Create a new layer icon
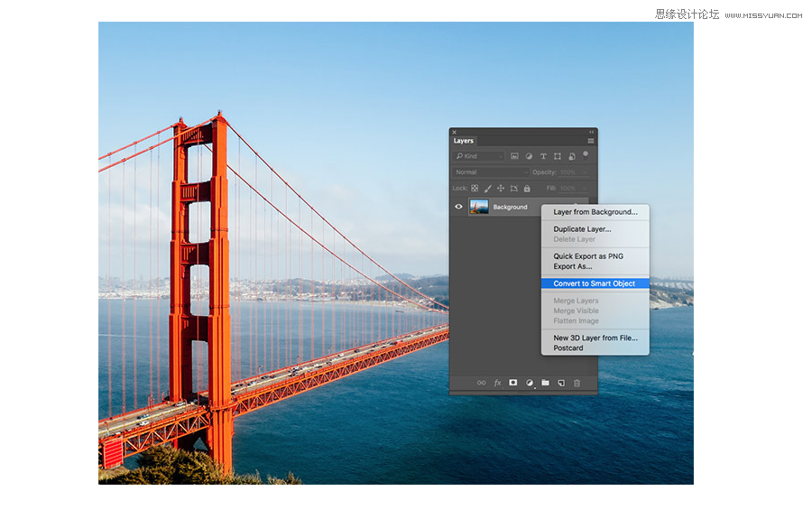 561,383
